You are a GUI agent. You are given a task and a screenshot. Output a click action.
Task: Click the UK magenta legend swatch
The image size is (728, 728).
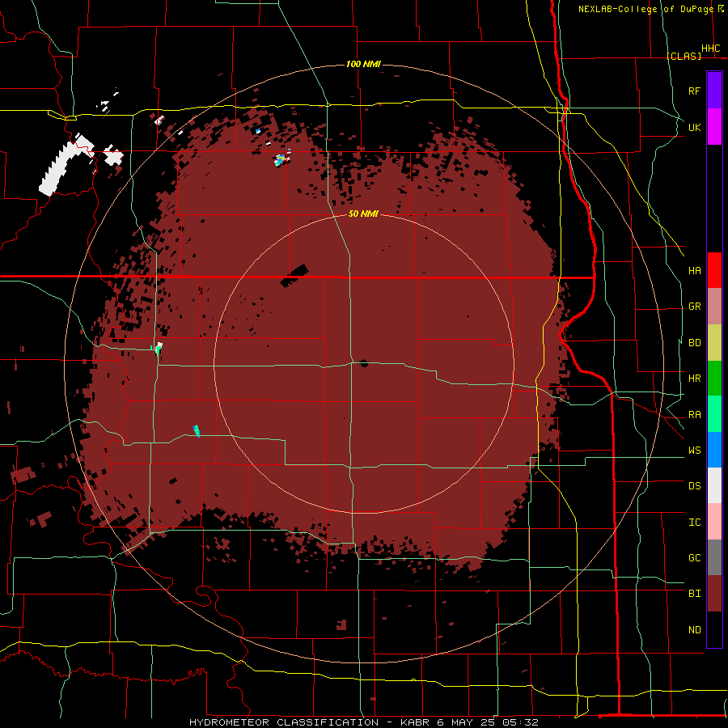point(714,127)
